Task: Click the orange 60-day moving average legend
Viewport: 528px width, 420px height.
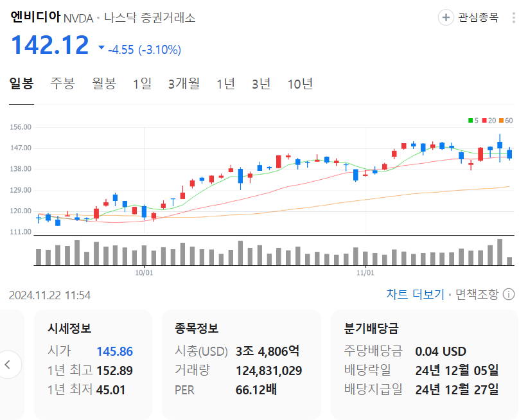Action: pos(506,121)
